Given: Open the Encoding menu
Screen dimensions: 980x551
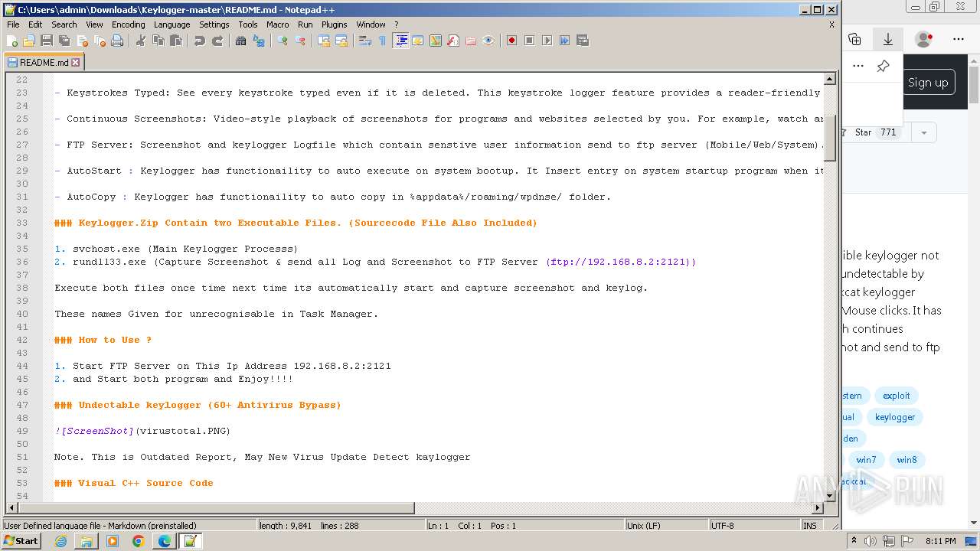Looking at the screenshot, I should 128,24.
